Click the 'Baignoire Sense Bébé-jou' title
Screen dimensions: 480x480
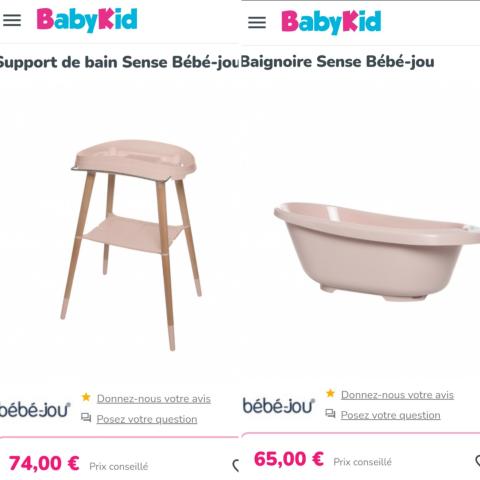click(337, 62)
